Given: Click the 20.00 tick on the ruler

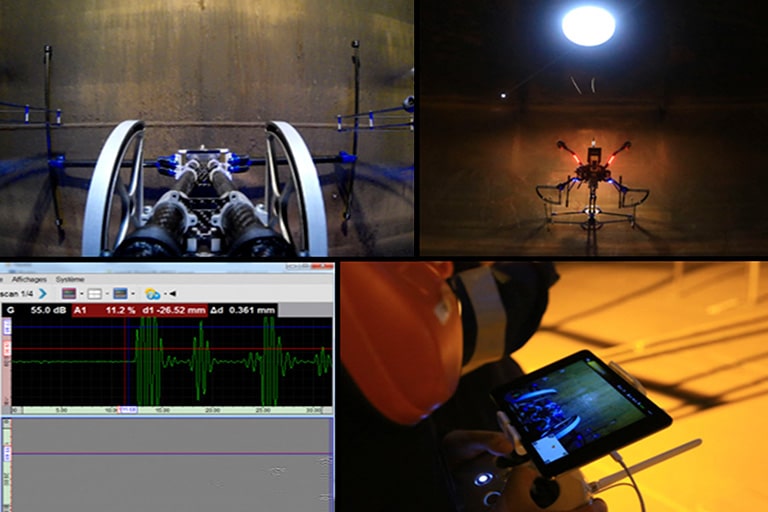Looking at the screenshot, I should 213,410.
